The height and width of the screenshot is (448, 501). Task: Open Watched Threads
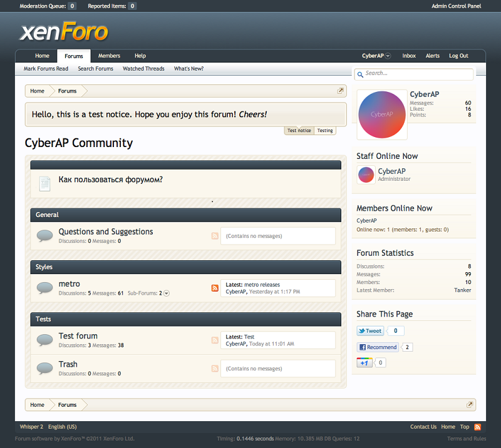(x=143, y=69)
